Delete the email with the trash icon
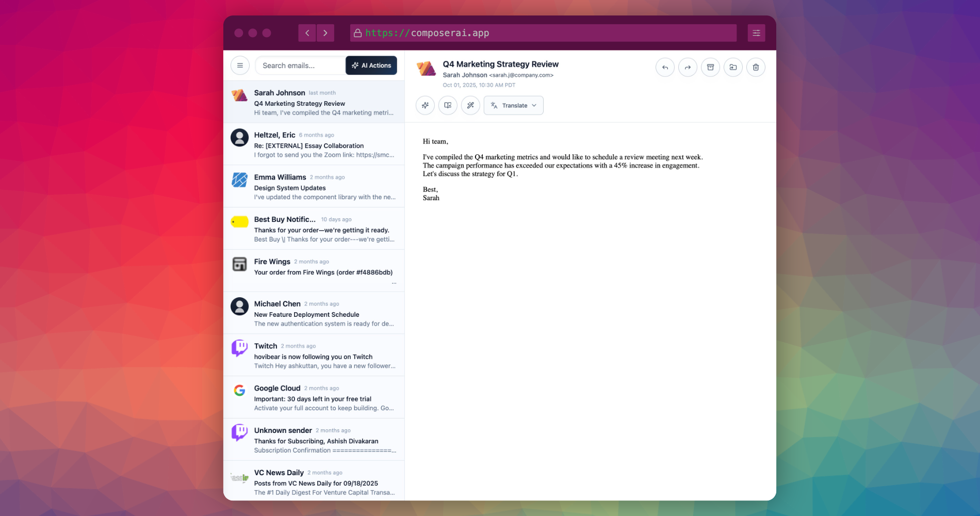This screenshot has height=516, width=980. 756,67
